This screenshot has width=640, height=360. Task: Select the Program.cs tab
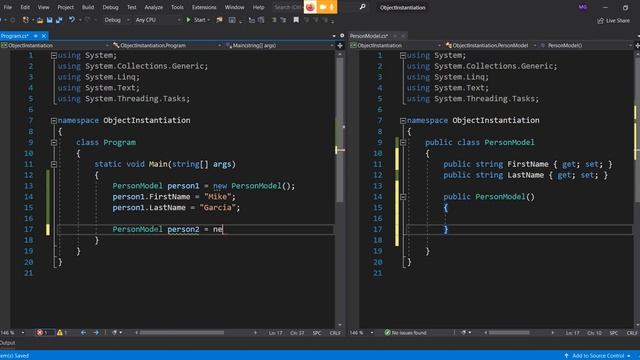pyautogui.click(x=15, y=36)
